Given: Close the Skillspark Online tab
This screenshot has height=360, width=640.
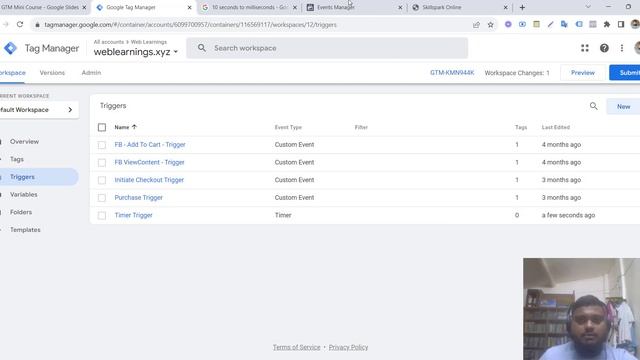Looking at the screenshot, I should pos(505,7).
